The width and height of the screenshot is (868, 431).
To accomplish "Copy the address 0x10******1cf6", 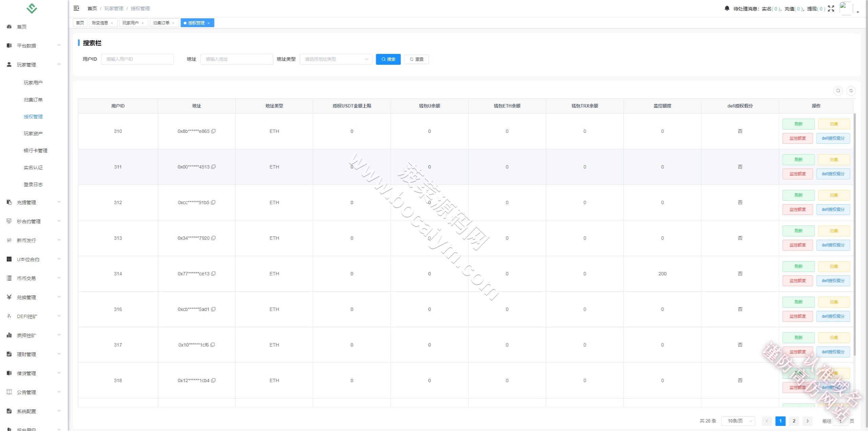I will tap(212, 345).
